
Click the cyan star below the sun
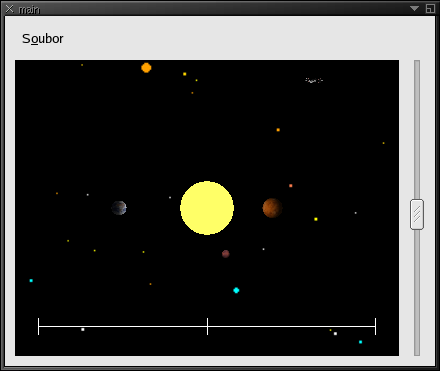tap(236, 290)
